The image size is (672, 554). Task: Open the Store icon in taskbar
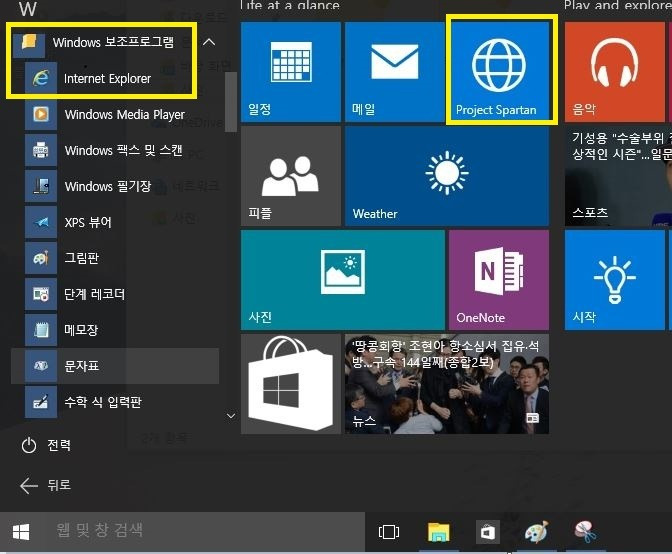coord(488,532)
